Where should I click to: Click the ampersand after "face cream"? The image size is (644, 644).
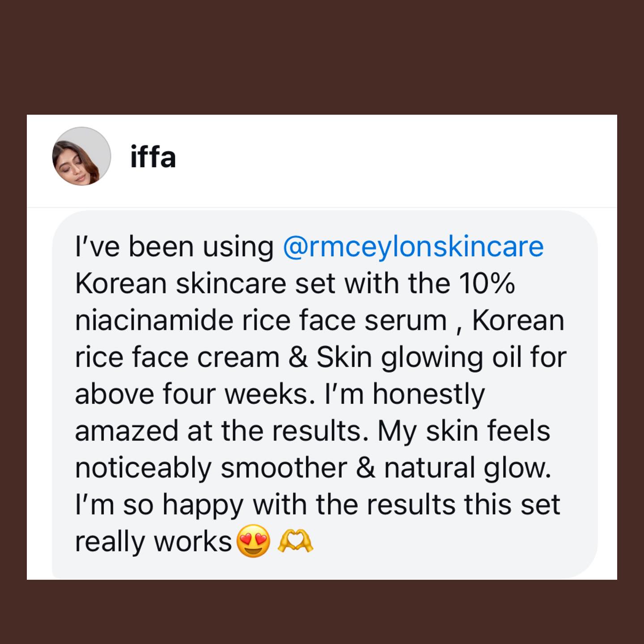pyautogui.click(x=298, y=358)
